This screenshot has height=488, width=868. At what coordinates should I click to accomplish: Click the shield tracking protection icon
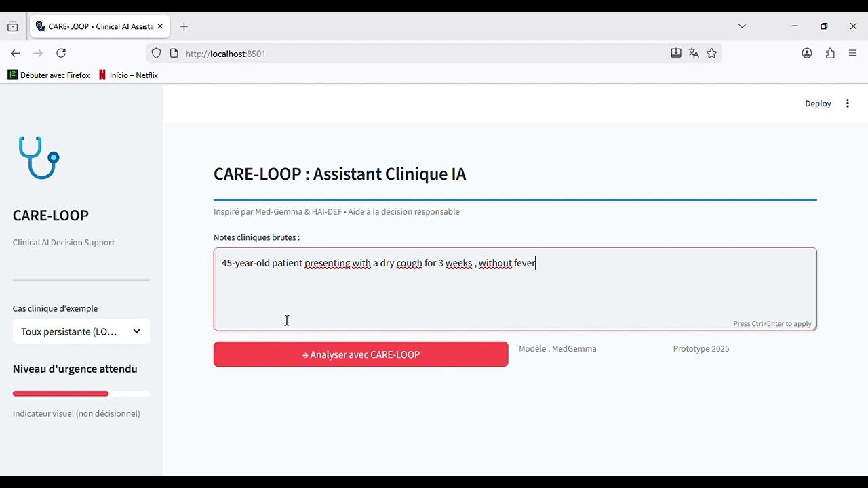tap(157, 54)
